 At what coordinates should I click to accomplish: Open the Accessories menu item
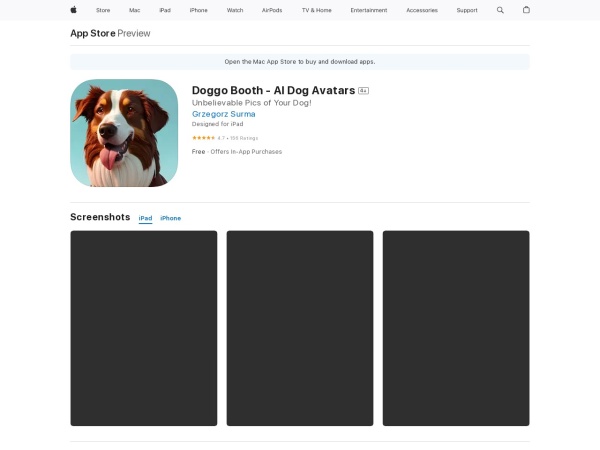[x=422, y=10]
